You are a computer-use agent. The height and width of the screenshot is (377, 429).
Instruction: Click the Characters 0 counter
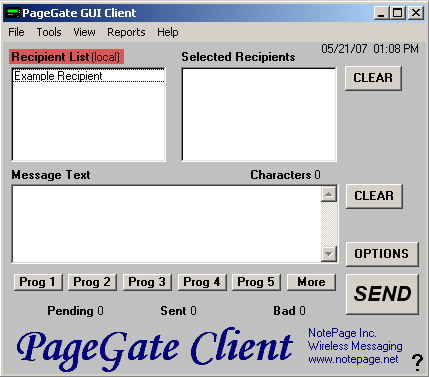pos(285,175)
